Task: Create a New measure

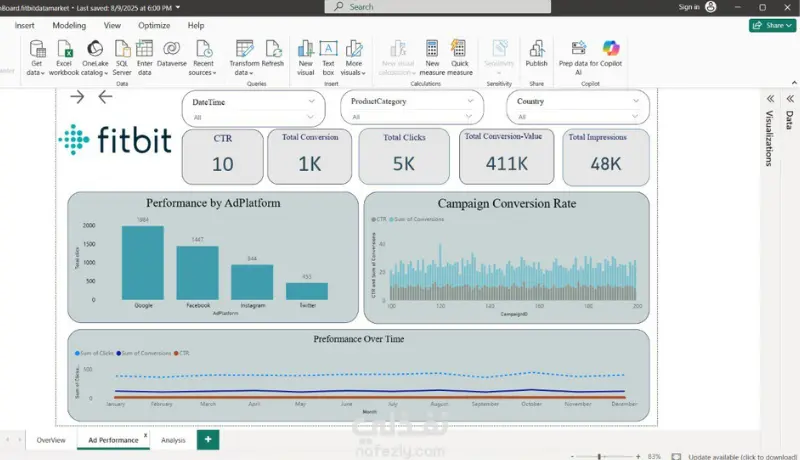Action: (432, 58)
